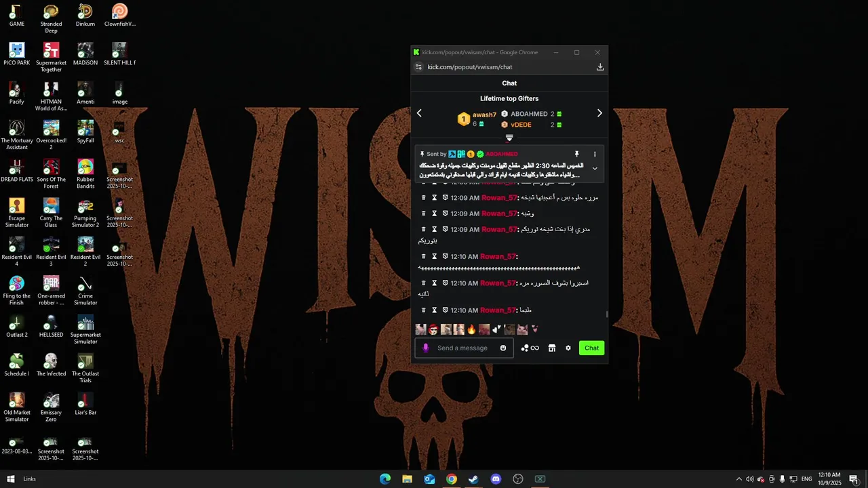Select the Sons Of The Forest desktop icon
This screenshot has height=488, width=868.
point(51,174)
